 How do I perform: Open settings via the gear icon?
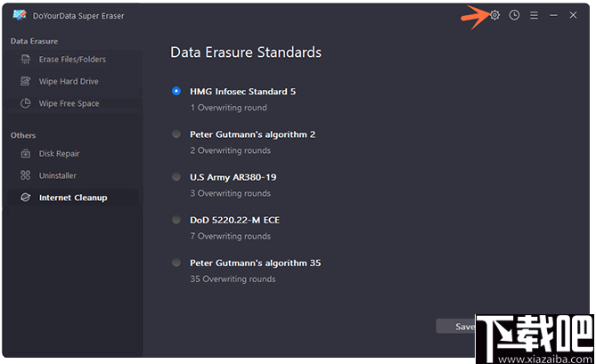click(495, 15)
